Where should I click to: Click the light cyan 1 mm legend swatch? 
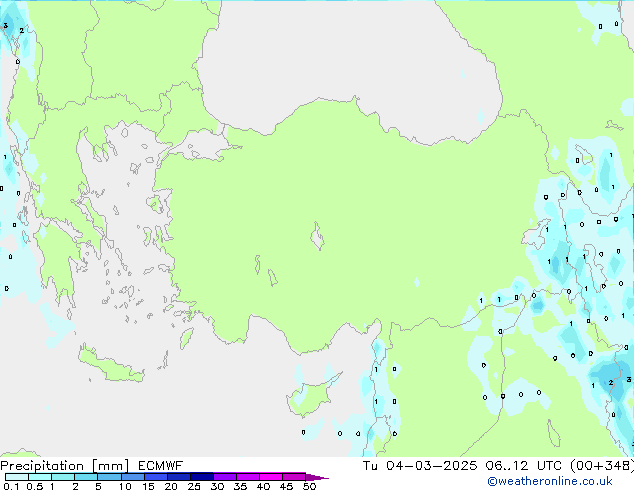tap(63, 477)
